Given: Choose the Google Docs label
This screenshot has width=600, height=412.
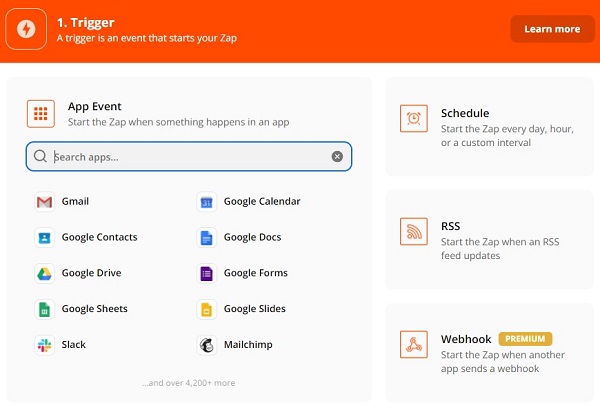Looking at the screenshot, I should pos(253,237).
